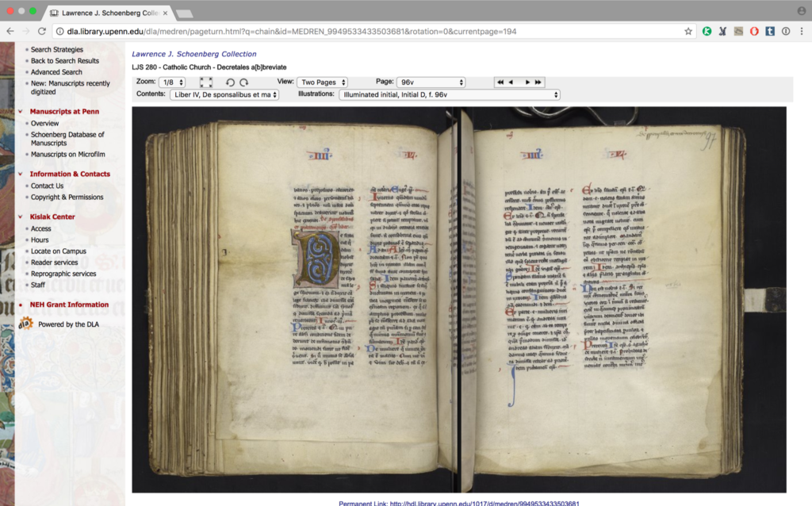Open the Staff link
Screen dimensions: 812x506
pos(38,285)
